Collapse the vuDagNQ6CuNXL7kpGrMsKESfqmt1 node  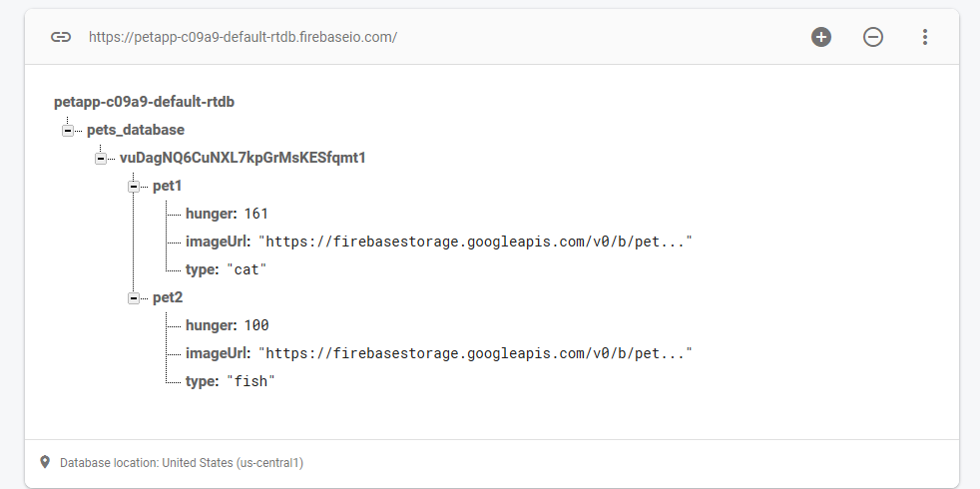pos(100,158)
